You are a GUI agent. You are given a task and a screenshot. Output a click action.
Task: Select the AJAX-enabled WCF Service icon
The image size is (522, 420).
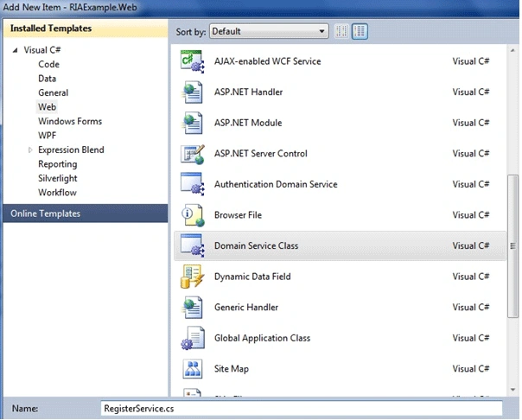pos(192,61)
